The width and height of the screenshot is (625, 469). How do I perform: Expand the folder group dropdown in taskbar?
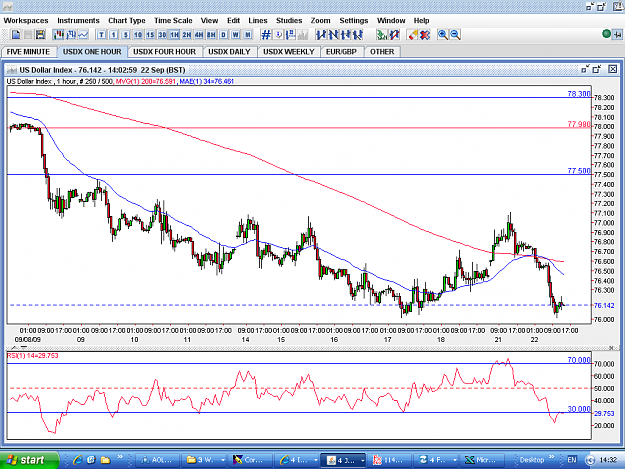222,460
